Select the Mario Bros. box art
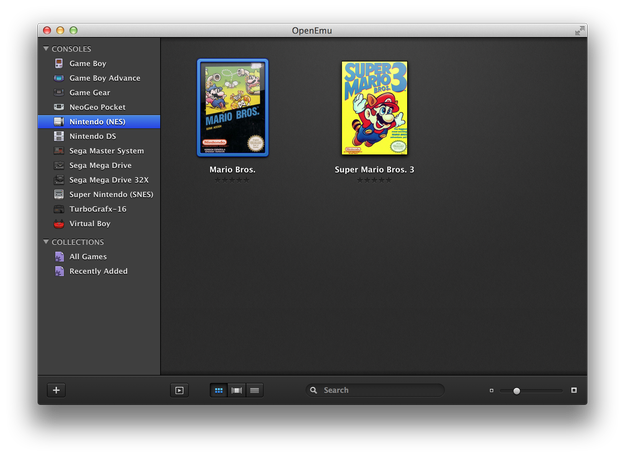 [233, 108]
